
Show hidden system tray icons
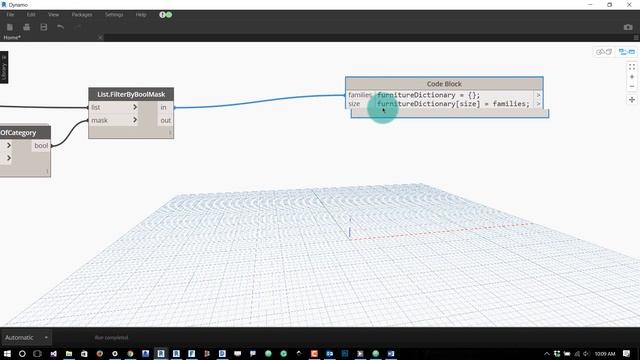click(547, 353)
